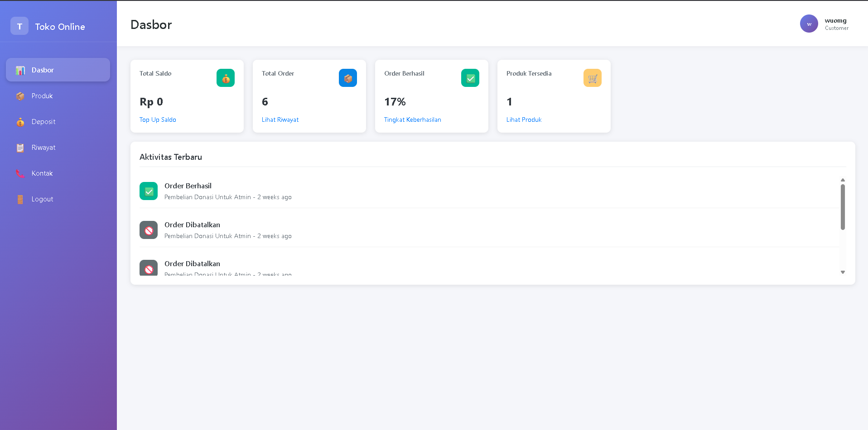Image resolution: width=868 pixels, height=430 pixels.
Task: Click the wuomg user avatar
Action: 809,24
